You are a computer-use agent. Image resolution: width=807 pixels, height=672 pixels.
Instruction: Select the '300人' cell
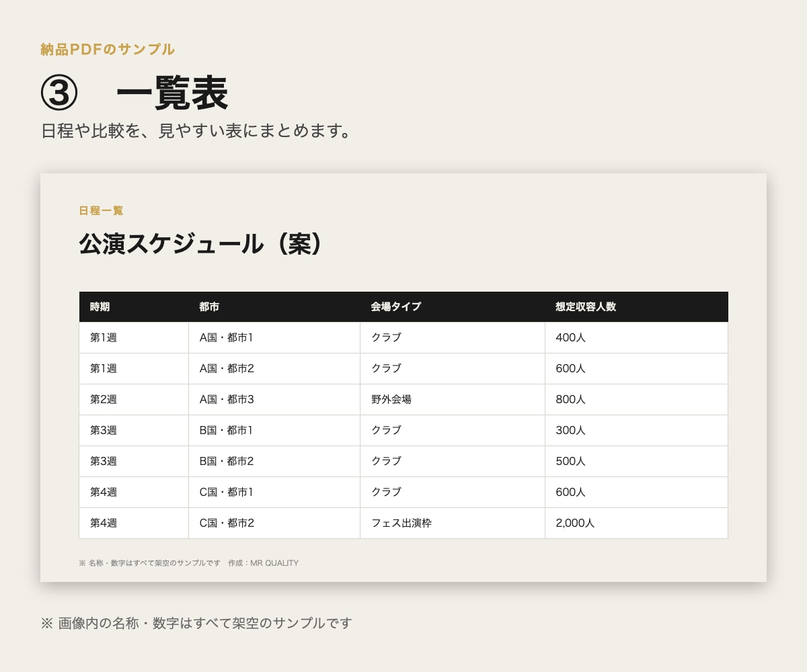636,430
